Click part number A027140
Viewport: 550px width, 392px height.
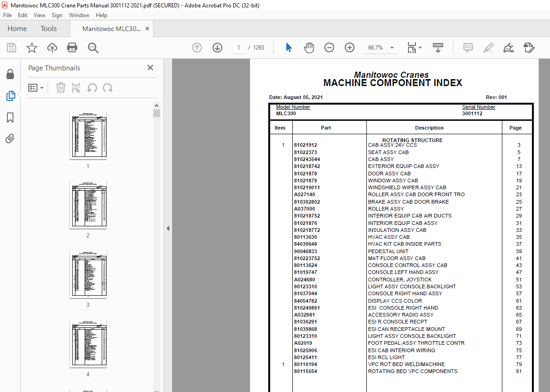point(304,194)
